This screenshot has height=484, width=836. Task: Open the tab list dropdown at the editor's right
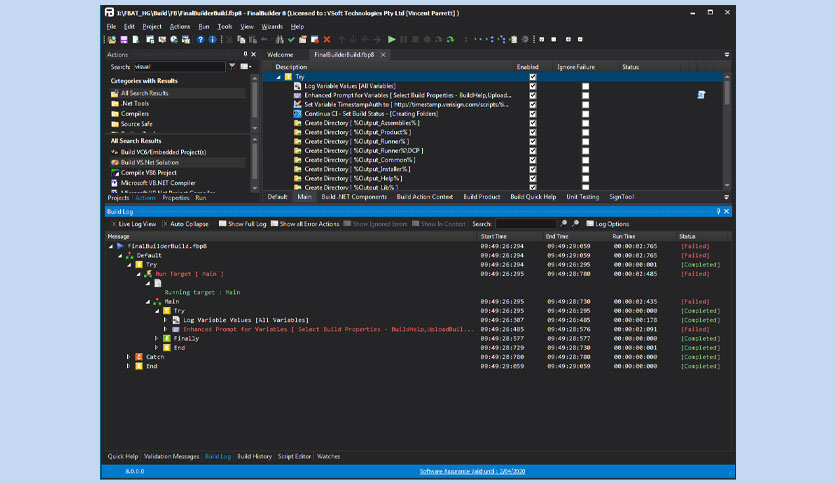[727, 54]
